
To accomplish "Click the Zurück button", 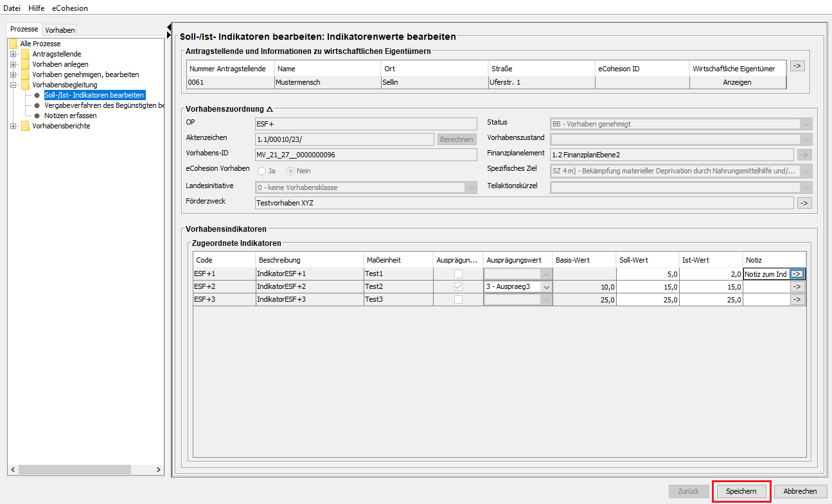I will [688, 491].
